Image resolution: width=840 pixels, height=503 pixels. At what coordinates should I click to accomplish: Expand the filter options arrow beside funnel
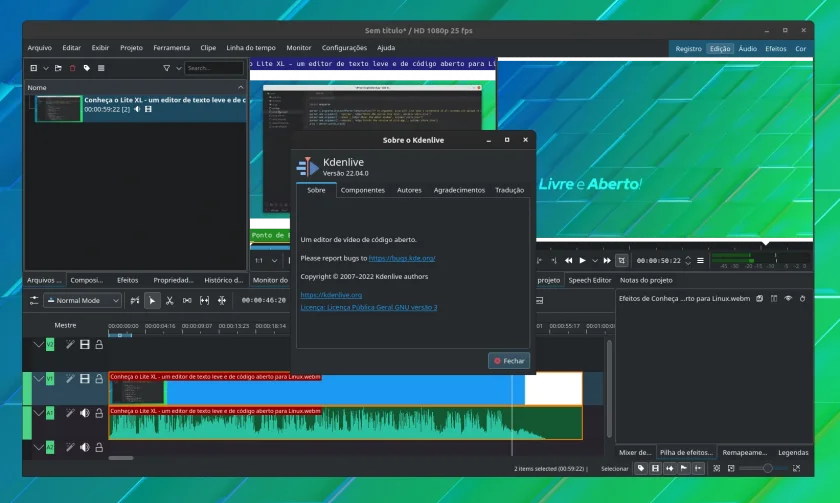(178, 68)
